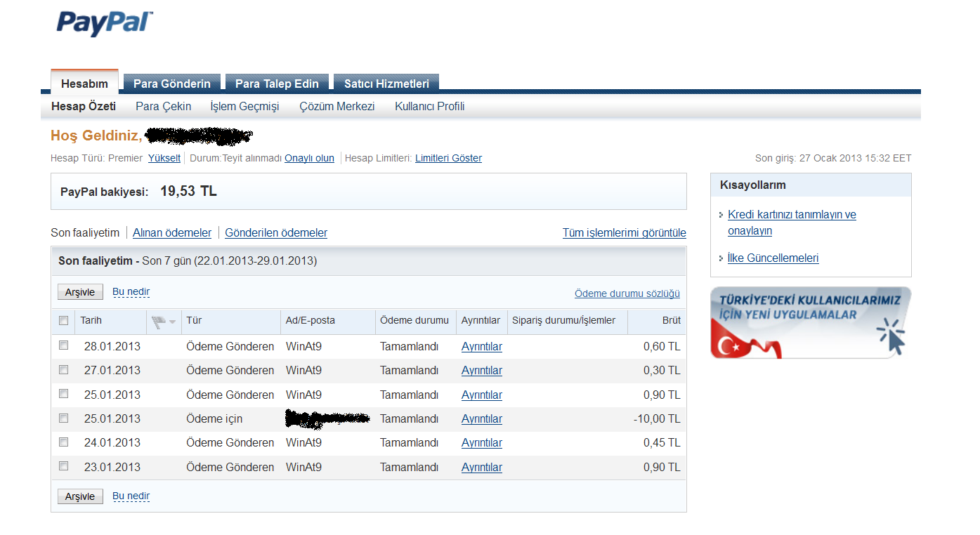Click the Ödeme için transaction type
Viewport: 980px width, 535px height.
point(214,418)
